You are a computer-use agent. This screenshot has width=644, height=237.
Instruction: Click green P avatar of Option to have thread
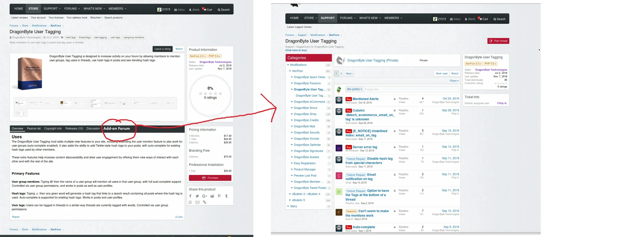[339, 192]
